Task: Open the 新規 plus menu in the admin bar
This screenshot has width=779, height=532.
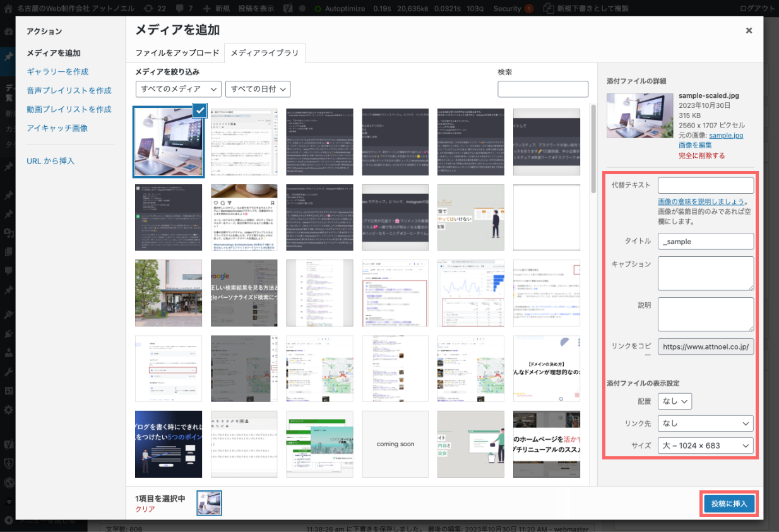Action: click(x=217, y=9)
